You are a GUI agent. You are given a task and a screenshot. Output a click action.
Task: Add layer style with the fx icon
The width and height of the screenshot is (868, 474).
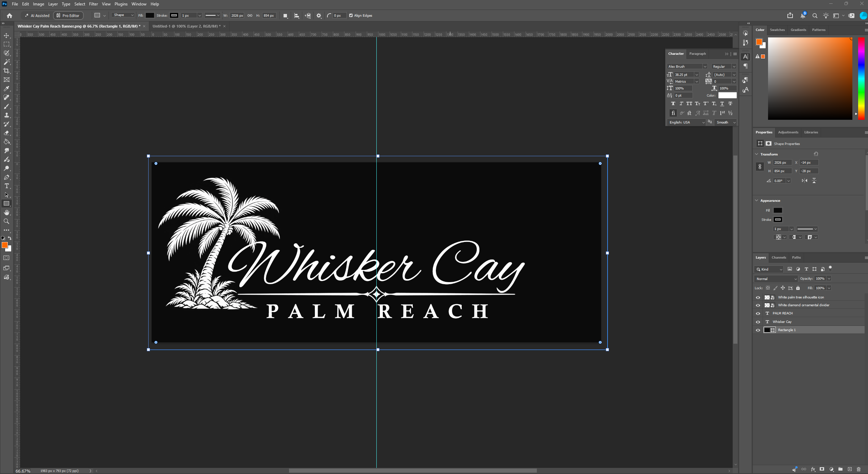click(x=813, y=469)
